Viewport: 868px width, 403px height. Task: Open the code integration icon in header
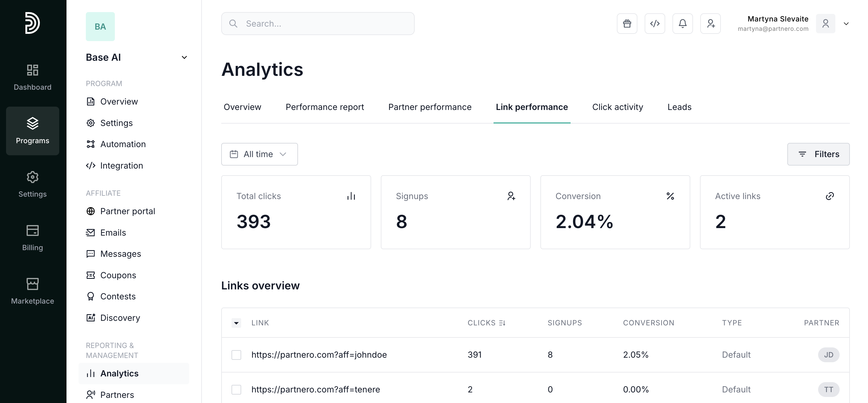[x=654, y=24]
